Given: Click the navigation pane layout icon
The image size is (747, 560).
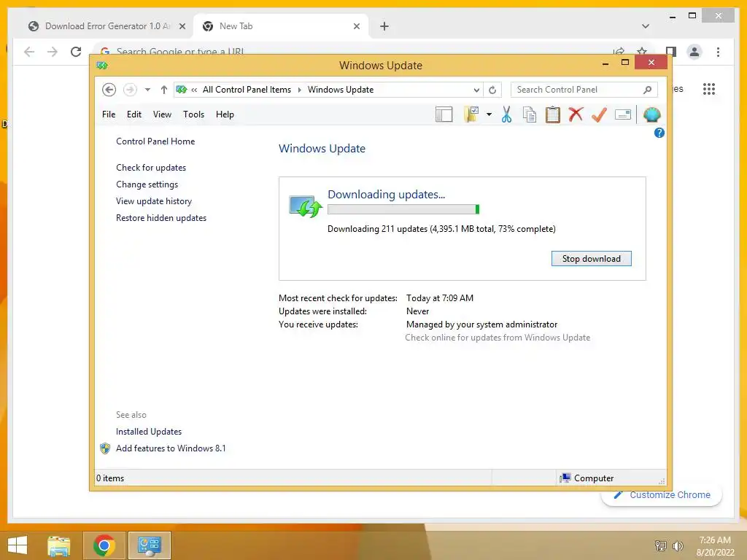Looking at the screenshot, I should [x=444, y=114].
